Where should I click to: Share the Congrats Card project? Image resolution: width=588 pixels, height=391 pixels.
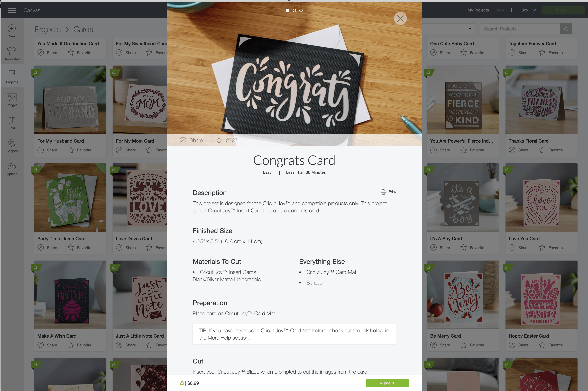tap(191, 140)
